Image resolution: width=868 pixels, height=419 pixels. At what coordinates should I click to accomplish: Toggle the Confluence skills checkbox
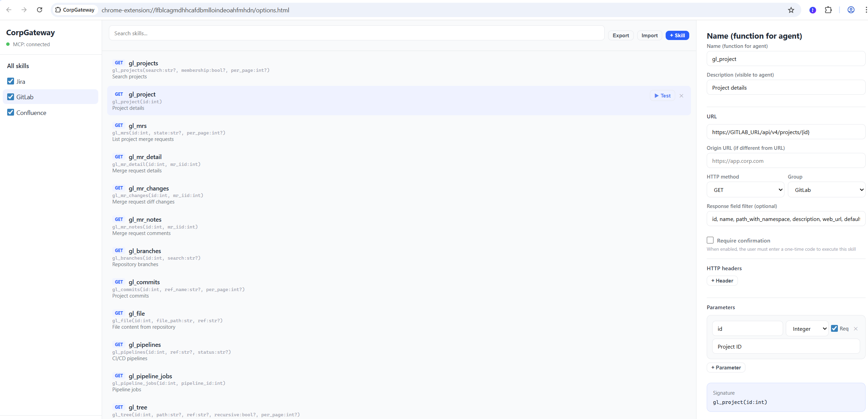tap(11, 112)
